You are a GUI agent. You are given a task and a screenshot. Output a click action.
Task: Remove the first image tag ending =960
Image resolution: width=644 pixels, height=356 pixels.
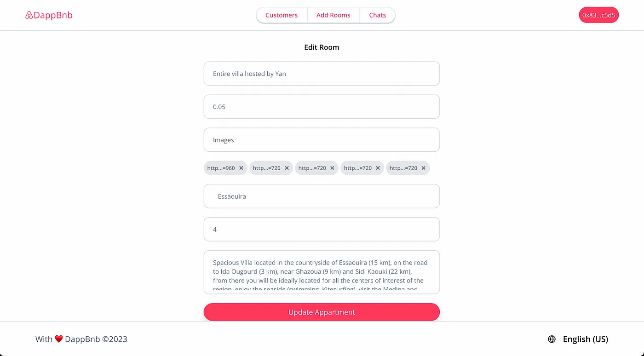click(x=241, y=168)
